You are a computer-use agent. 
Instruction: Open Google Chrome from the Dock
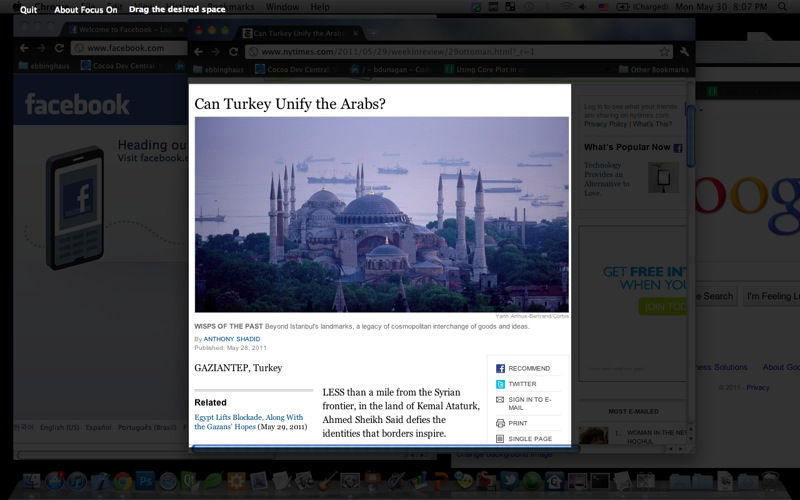click(122, 481)
